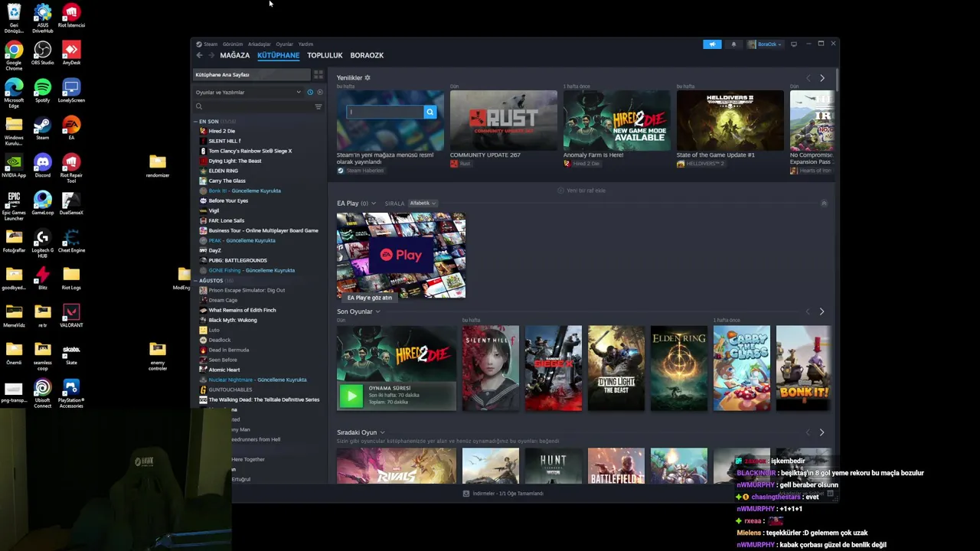Collapse the AĞUSTOS category
This screenshot has width=980, height=551.
pyautogui.click(x=196, y=281)
